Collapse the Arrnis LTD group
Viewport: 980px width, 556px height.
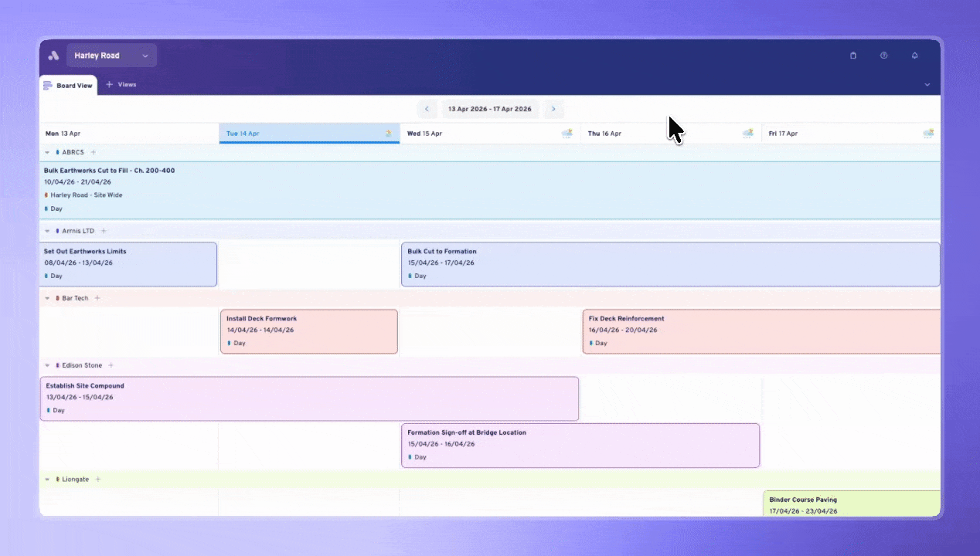(x=47, y=231)
